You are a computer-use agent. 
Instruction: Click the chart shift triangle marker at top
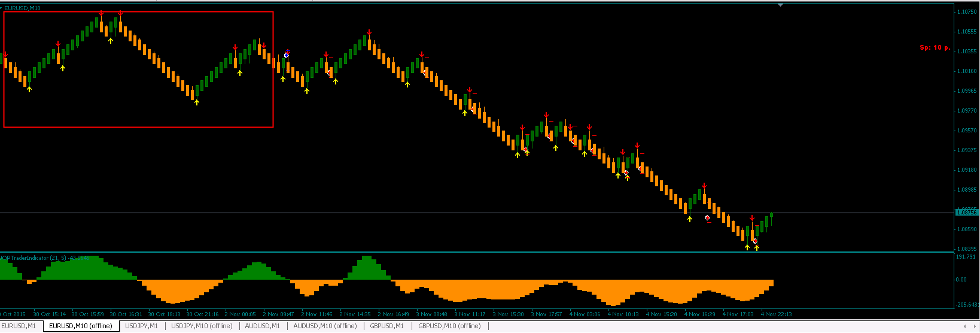pos(780,5)
